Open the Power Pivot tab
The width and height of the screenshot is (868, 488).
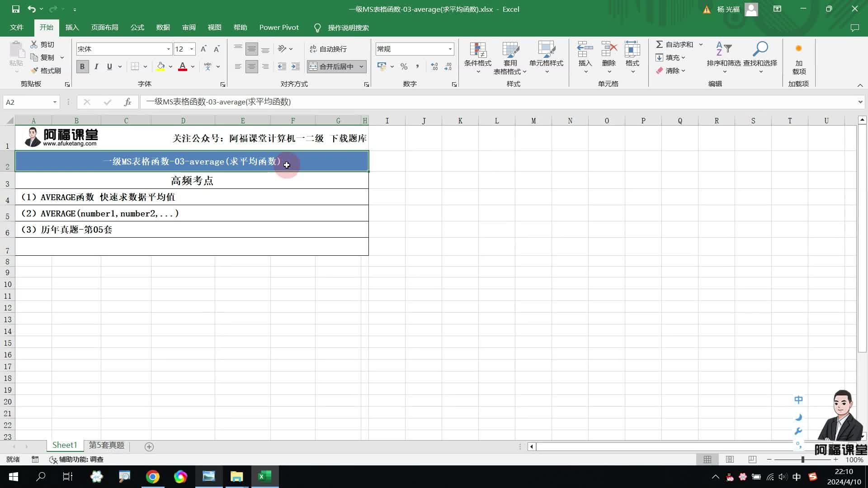[279, 28]
